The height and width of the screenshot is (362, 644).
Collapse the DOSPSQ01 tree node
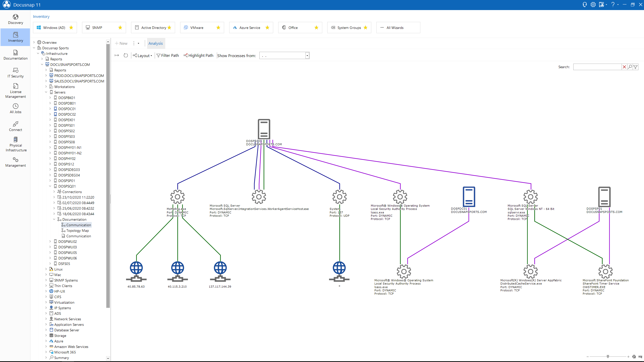pos(50,186)
